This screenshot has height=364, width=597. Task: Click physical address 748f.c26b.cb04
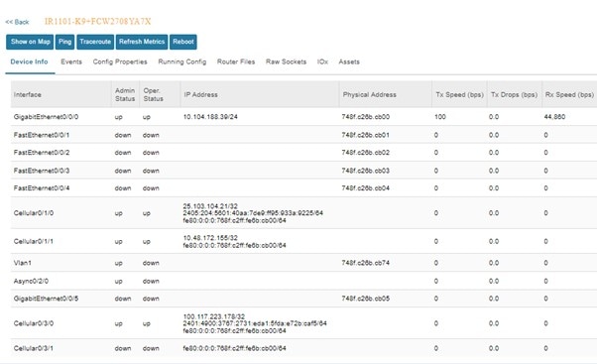point(366,188)
